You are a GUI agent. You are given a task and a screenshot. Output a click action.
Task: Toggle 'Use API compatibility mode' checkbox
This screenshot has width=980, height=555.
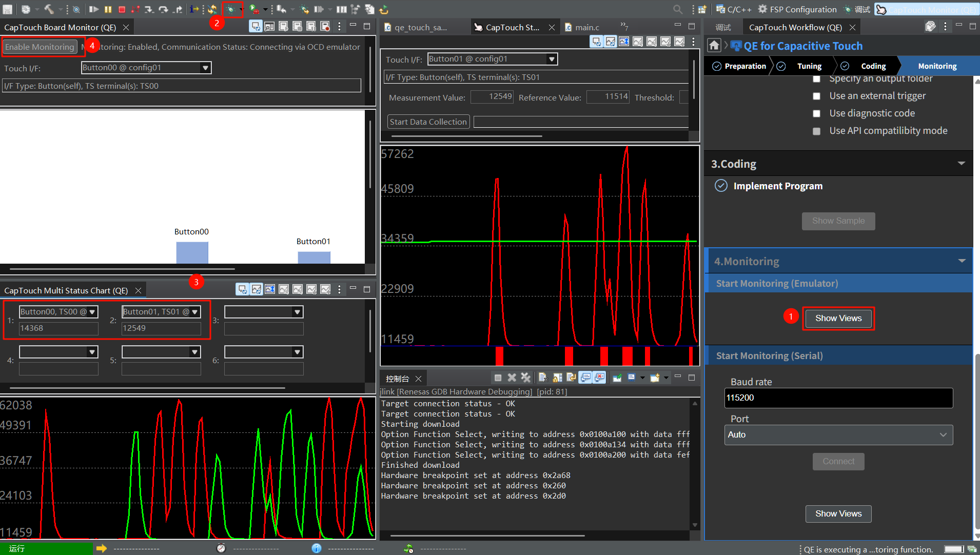(816, 131)
